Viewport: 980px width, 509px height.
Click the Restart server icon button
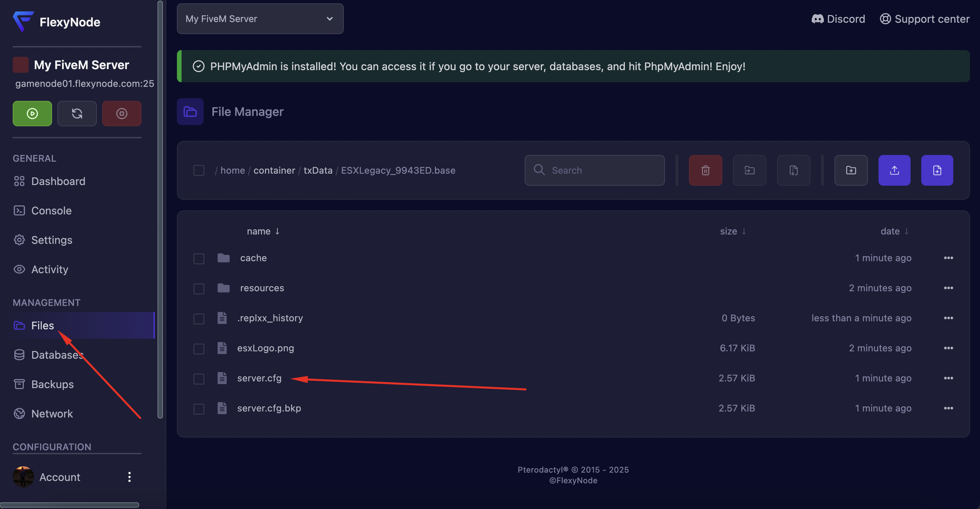pos(77,114)
